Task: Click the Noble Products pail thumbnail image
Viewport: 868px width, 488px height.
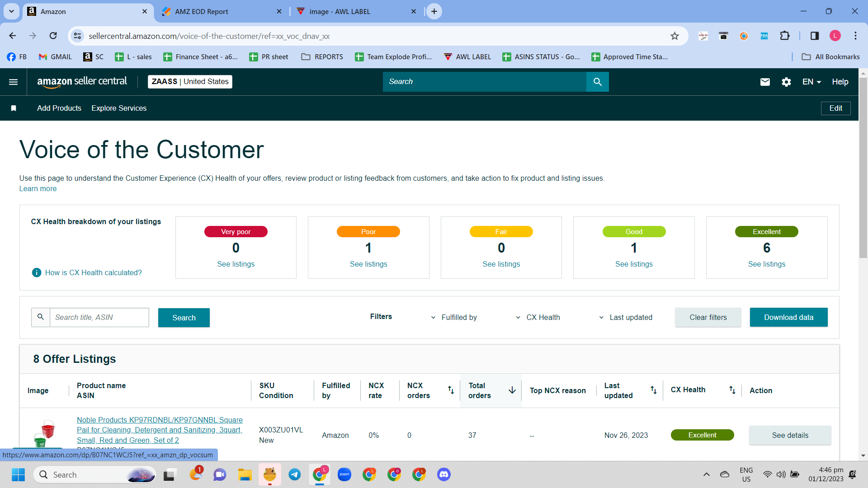Action: (x=44, y=434)
